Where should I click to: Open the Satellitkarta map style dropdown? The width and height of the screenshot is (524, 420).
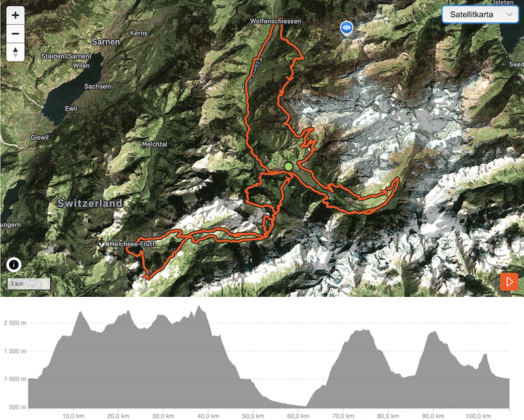pos(480,14)
